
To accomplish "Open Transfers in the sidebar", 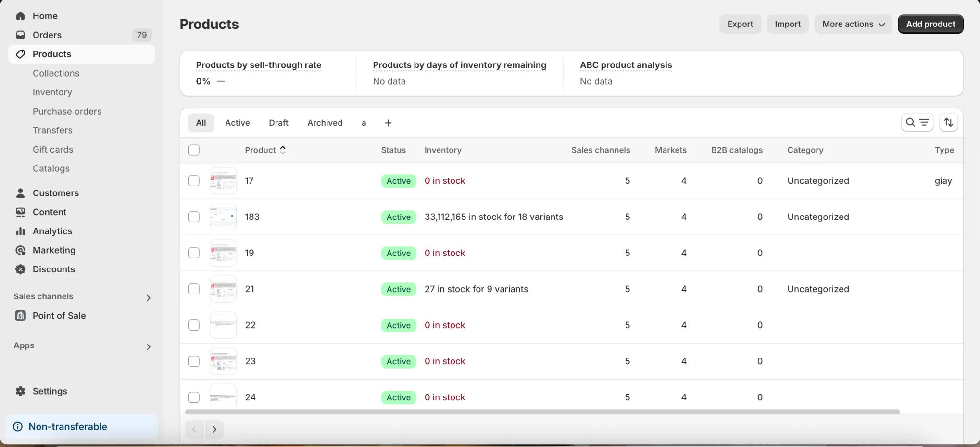I will tap(52, 130).
